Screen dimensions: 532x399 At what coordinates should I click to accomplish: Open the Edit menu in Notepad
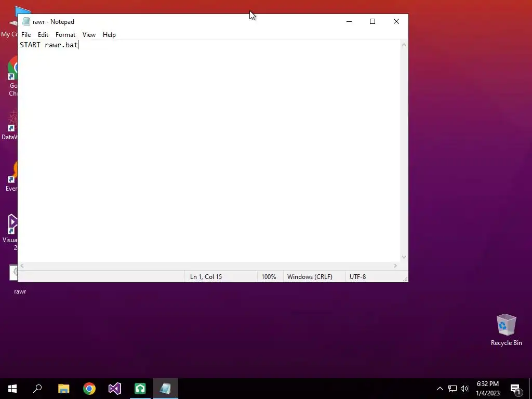(x=43, y=35)
